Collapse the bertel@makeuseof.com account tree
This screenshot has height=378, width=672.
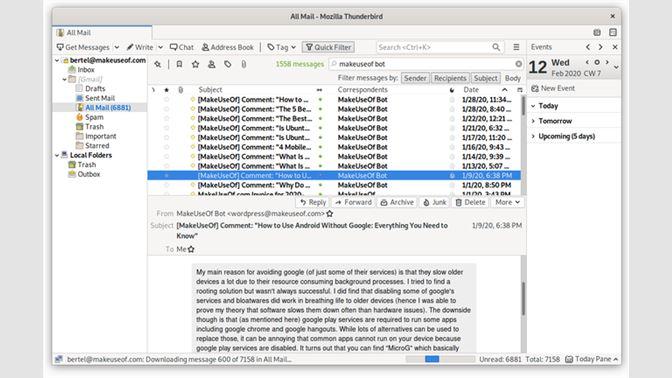click(x=57, y=60)
